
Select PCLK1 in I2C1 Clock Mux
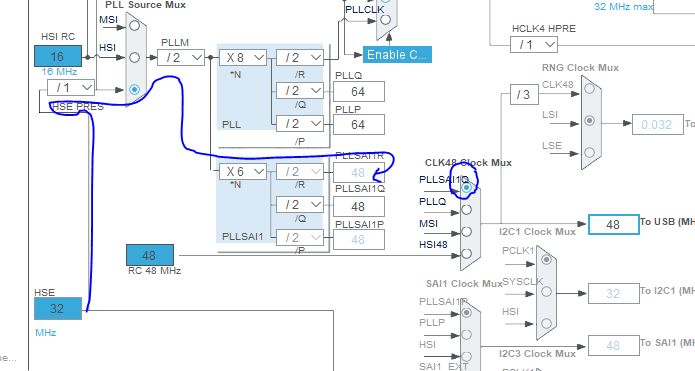click(547, 260)
